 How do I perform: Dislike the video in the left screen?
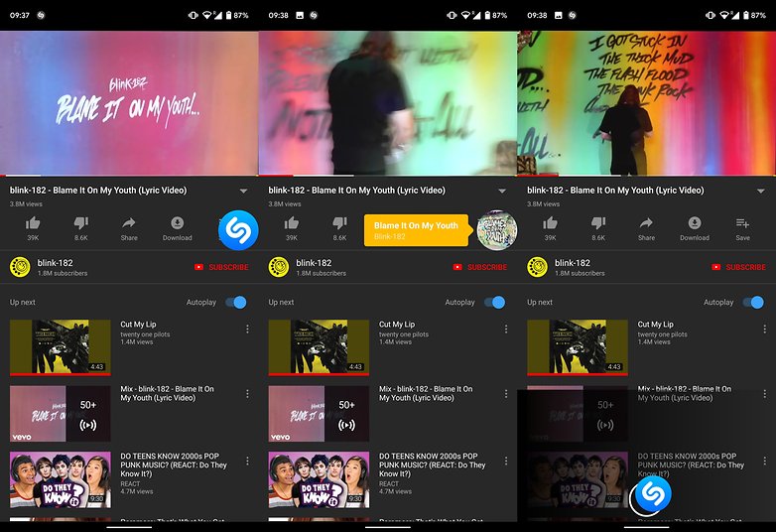pos(81,223)
